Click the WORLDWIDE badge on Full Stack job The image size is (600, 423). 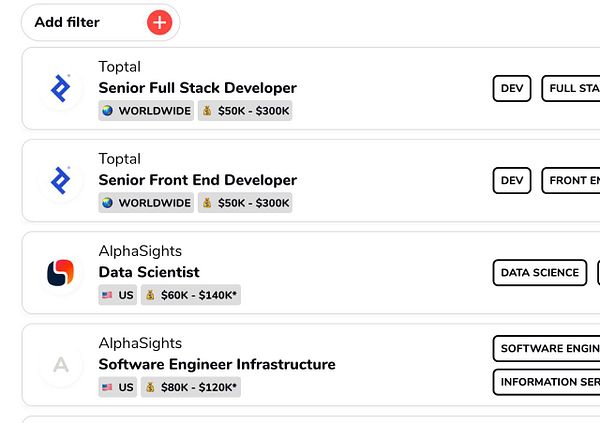[x=145, y=111]
